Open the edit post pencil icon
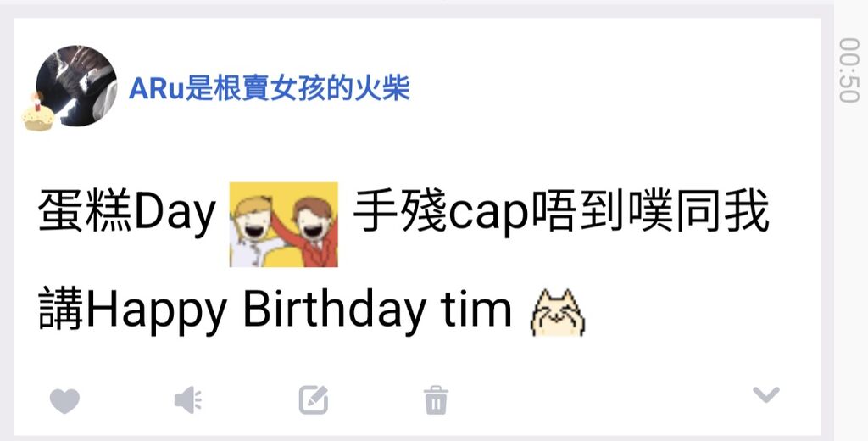Viewport: 868px width, 441px height. [314, 400]
